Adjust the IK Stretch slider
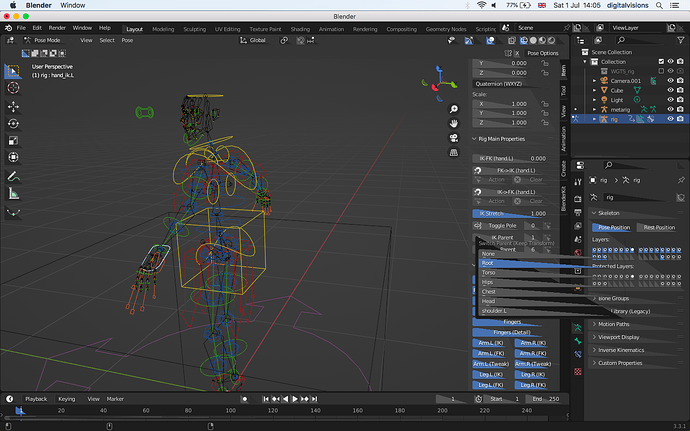The height and width of the screenshot is (431, 690). [x=512, y=214]
